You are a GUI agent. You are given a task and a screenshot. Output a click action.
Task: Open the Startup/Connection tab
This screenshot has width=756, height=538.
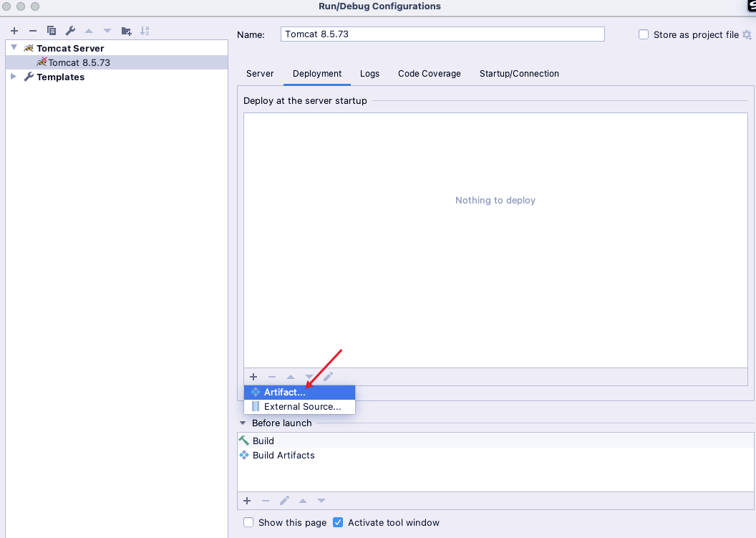tap(519, 74)
